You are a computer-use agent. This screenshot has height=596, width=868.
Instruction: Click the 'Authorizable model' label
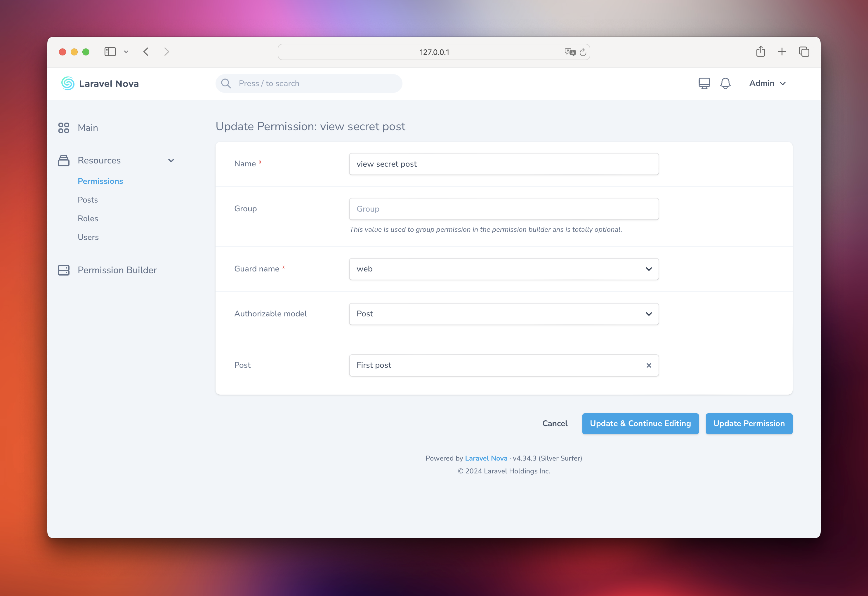pos(270,314)
